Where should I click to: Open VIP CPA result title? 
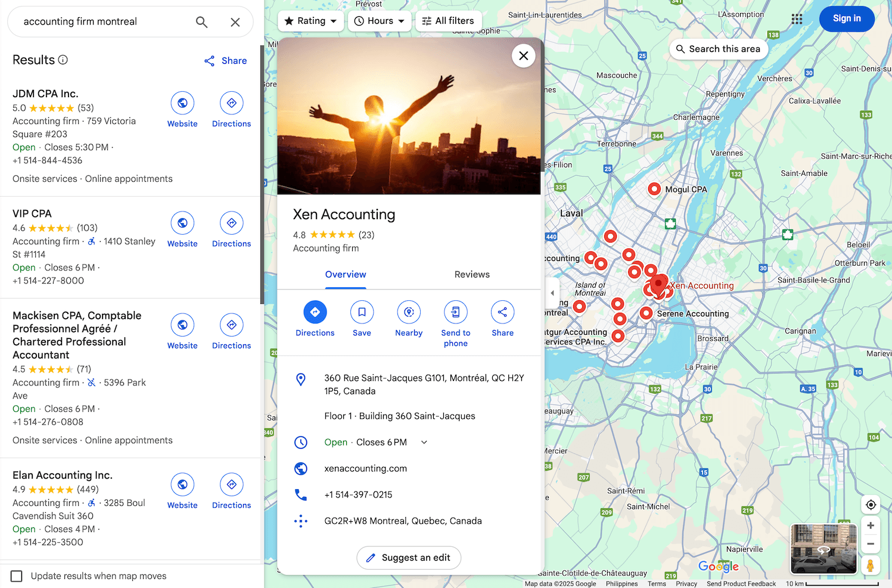click(32, 214)
